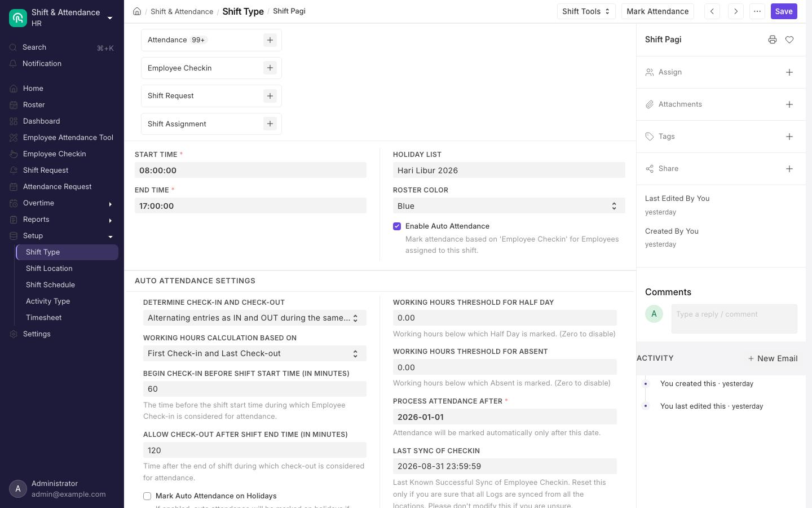Add a new Attendance record with plus
812x508 pixels.
pyautogui.click(x=270, y=40)
